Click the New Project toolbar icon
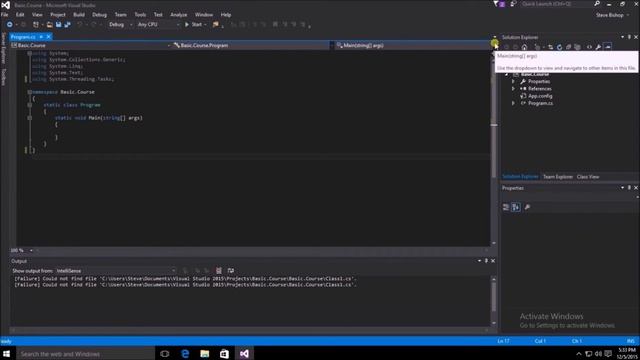 click(36, 24)
